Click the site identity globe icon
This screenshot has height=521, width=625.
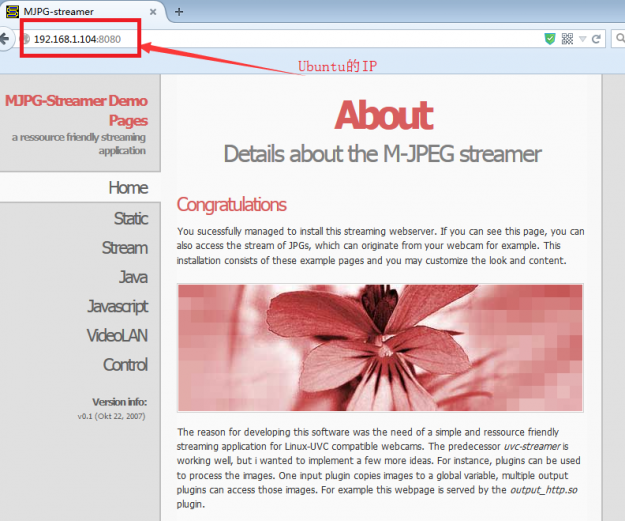coord(26,39)
